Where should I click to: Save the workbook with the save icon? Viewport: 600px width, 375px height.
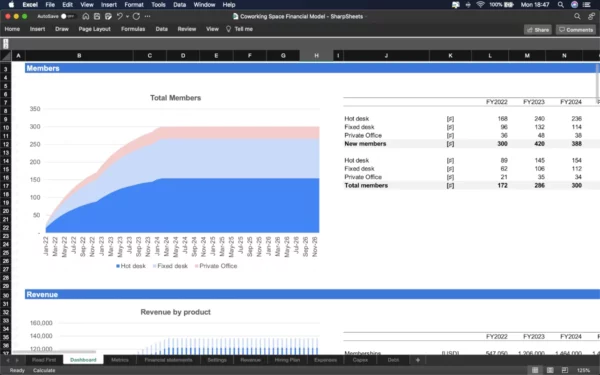97,16
